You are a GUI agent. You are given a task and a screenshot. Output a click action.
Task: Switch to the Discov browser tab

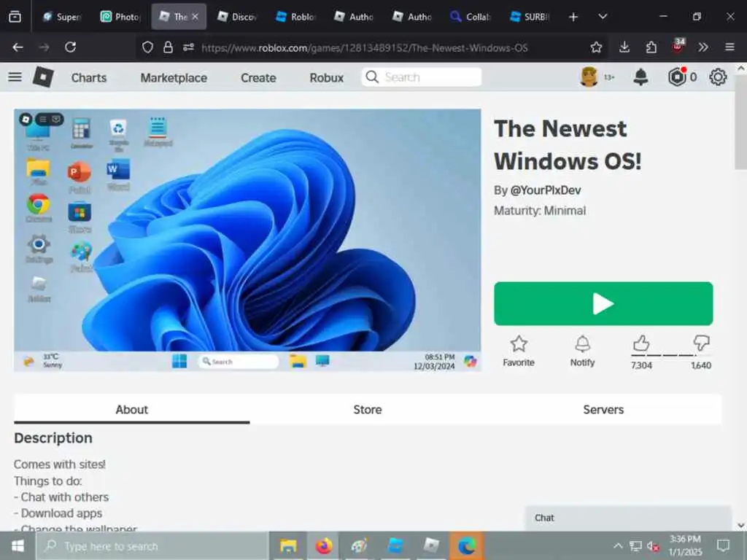coord(237,17)
